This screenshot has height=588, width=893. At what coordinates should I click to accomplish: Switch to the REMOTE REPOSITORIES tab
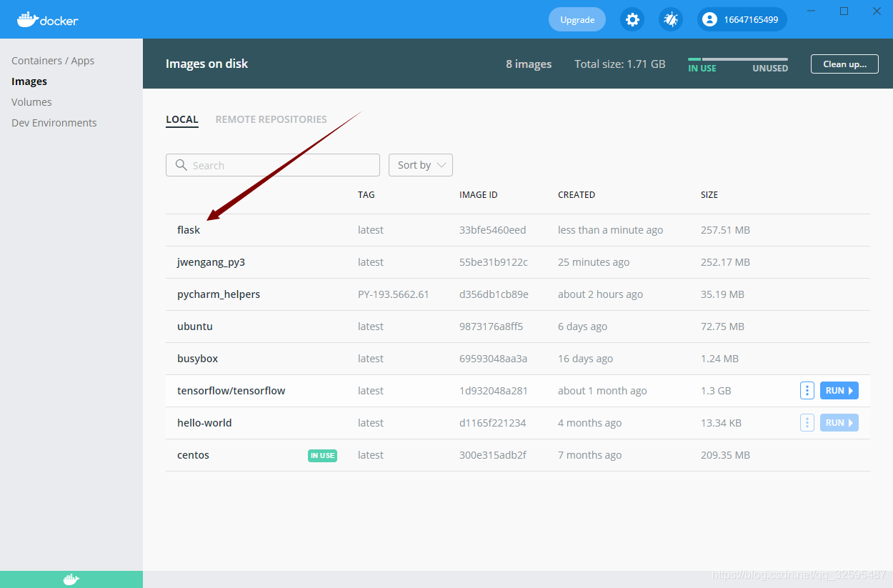(271, 119)
